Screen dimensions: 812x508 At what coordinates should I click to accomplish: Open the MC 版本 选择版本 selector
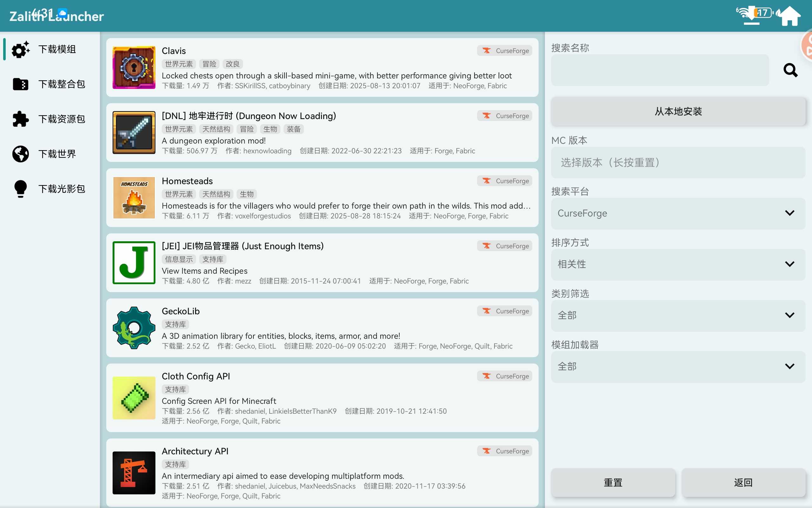point(678,163)
